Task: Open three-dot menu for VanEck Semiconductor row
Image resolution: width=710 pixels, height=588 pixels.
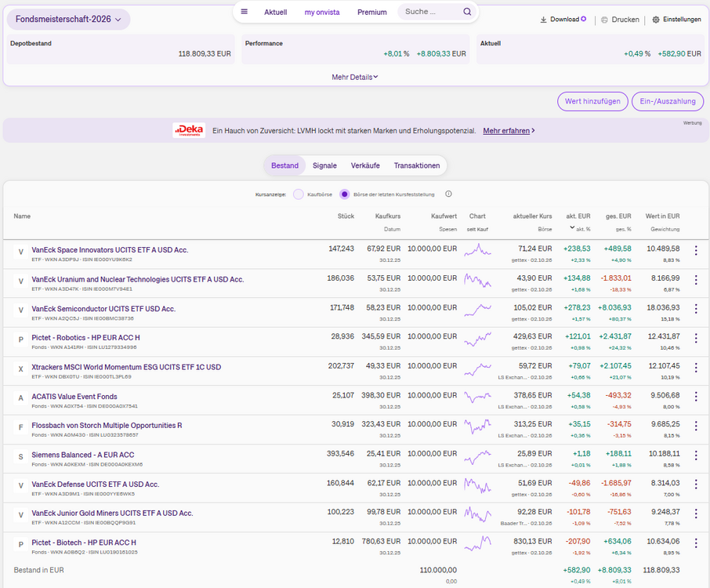Action: [x=696, y=309]
